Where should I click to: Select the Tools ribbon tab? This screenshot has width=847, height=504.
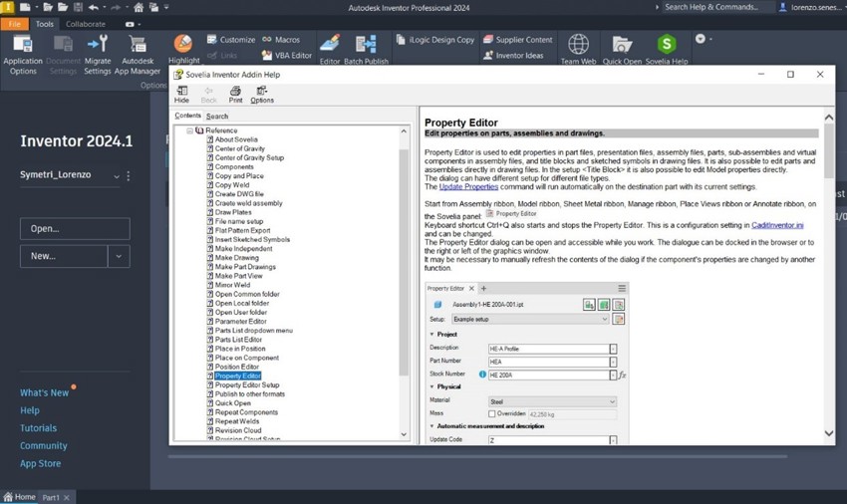(44, 24)
